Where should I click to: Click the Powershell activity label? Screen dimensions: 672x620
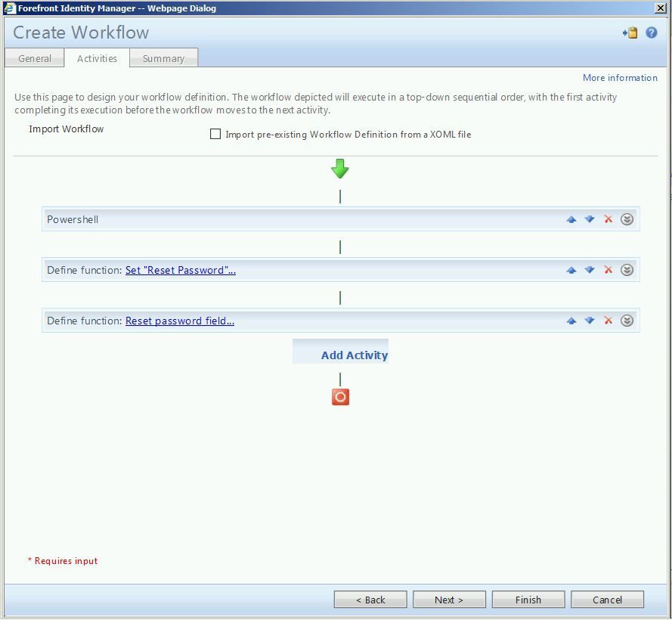(x=73, y=219)
